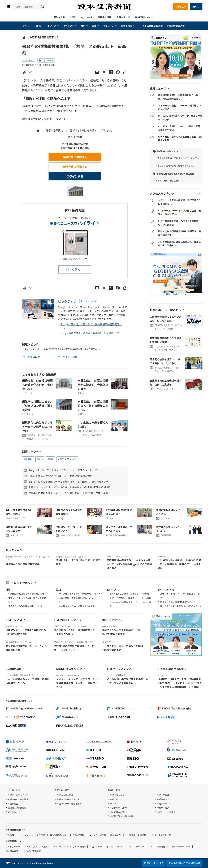Viewport: 208px width, 868px height.
Task: Open Google「解体論」の是非争う article link
Action: click(91, 324)
